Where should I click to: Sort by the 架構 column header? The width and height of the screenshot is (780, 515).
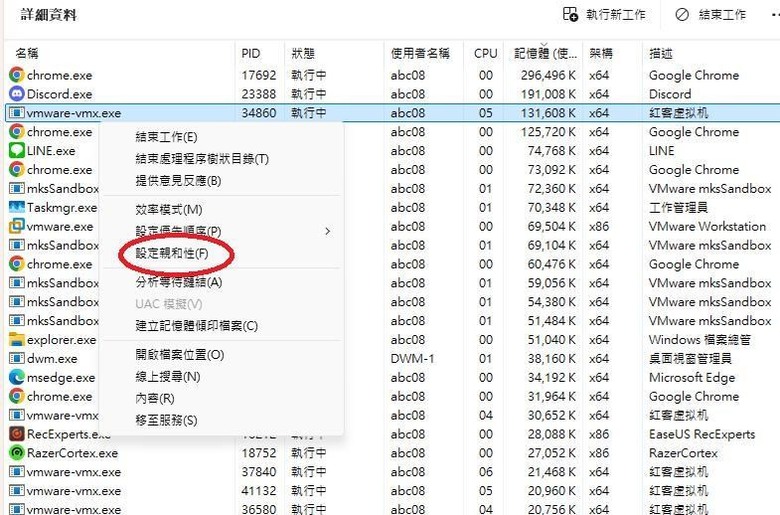(601, 53)
